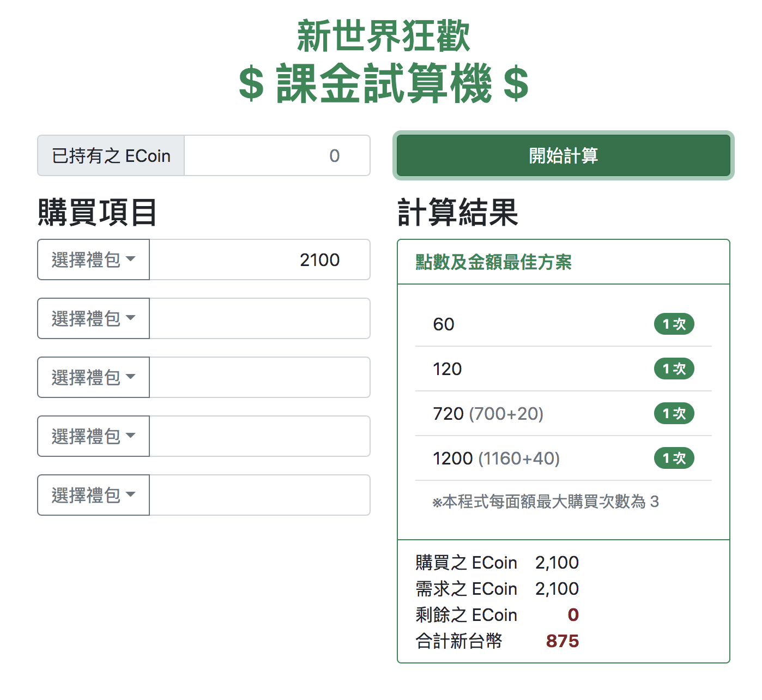Focus the first purchase field showing 2100
The height and width of the screenshot is (700, 762).
coord(260,260)
